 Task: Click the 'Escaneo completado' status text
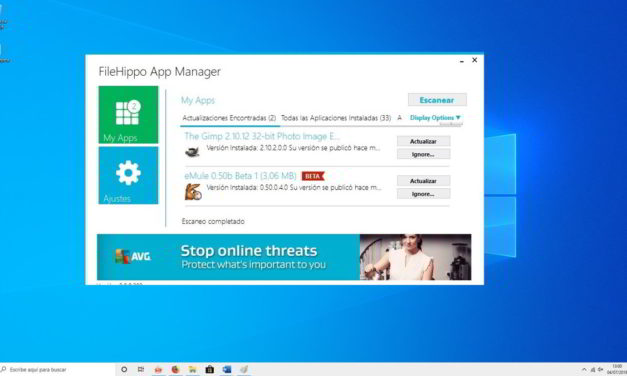(213, 221)
